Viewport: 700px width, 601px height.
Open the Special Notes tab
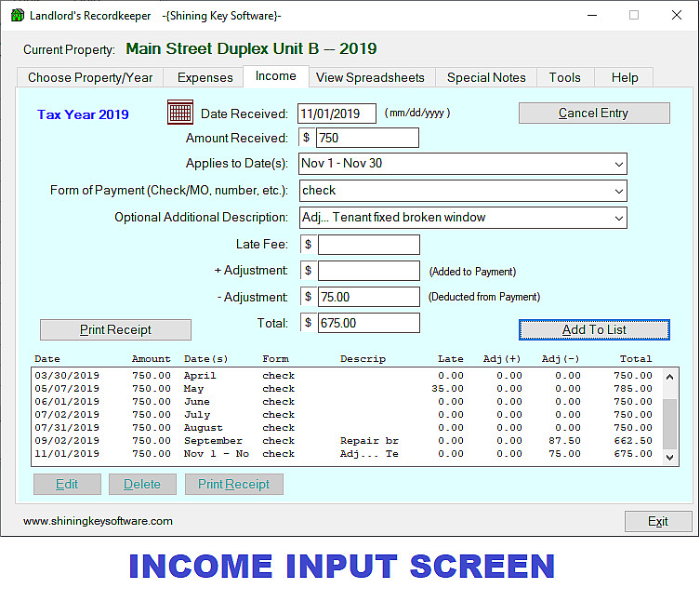(486, 77)
